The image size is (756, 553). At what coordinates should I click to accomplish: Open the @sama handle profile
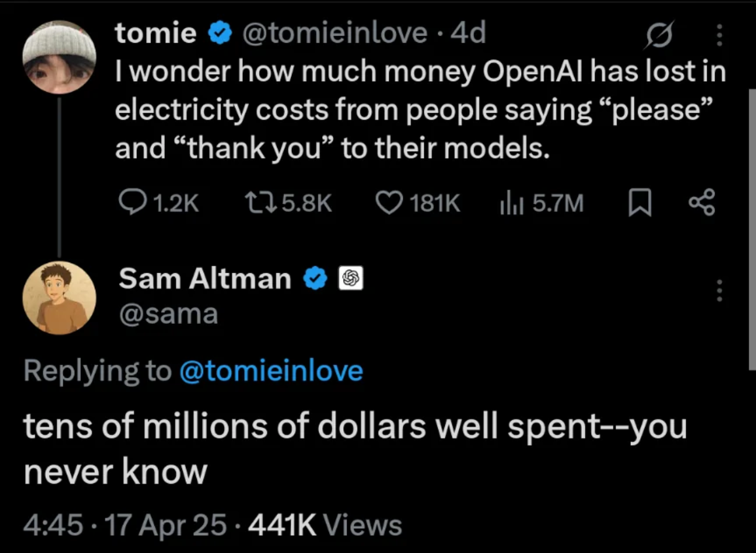coord(168,315)
